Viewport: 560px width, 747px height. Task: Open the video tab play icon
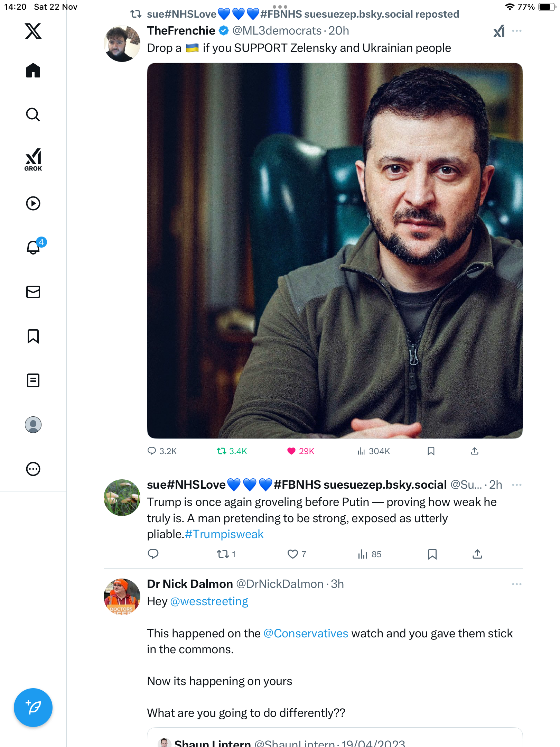pyautogui.click(x=33, y=203)
